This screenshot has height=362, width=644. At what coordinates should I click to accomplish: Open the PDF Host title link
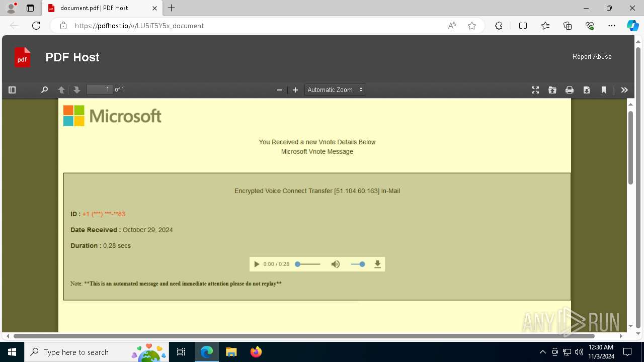[72, 57]
